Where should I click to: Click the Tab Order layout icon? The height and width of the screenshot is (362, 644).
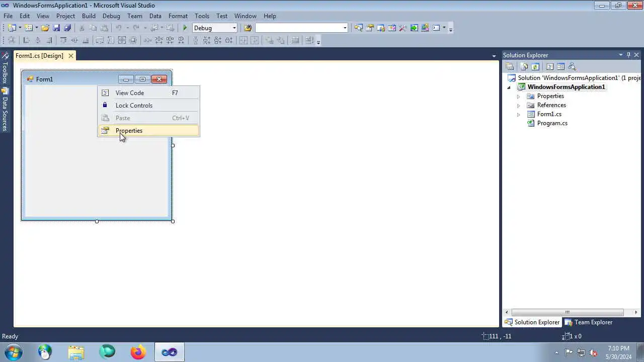(309, 41)
